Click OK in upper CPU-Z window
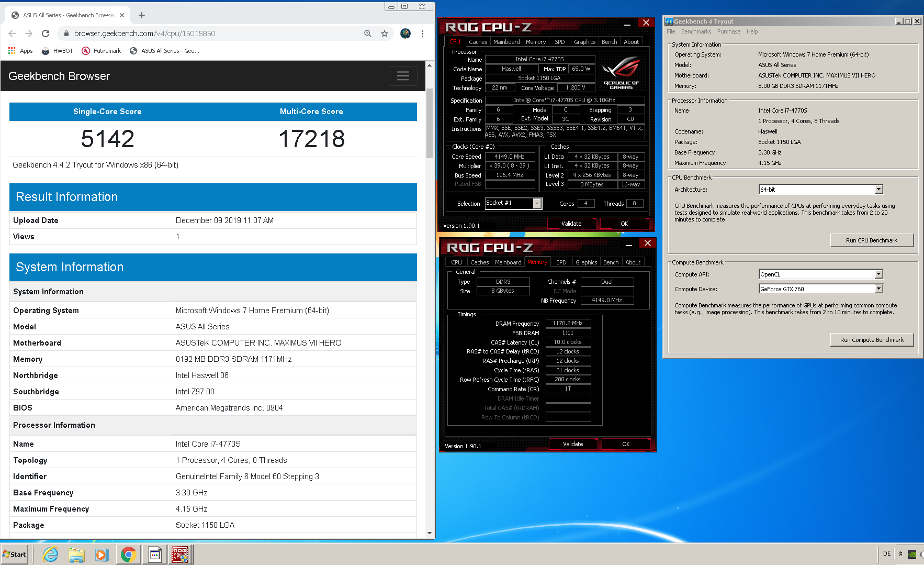This screenshot has height=565, width=924. 624,224
